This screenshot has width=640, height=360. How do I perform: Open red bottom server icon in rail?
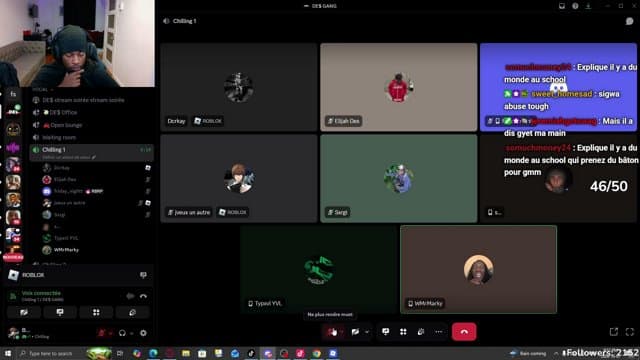13,254
